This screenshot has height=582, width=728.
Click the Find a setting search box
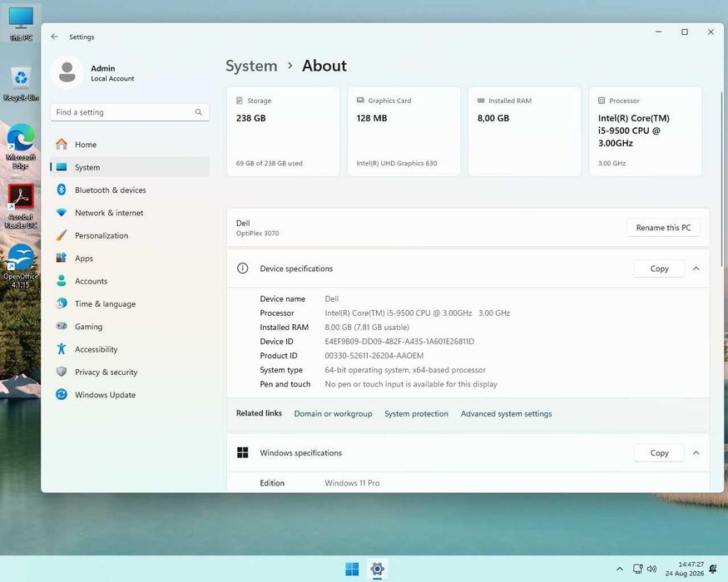[130, 112]
